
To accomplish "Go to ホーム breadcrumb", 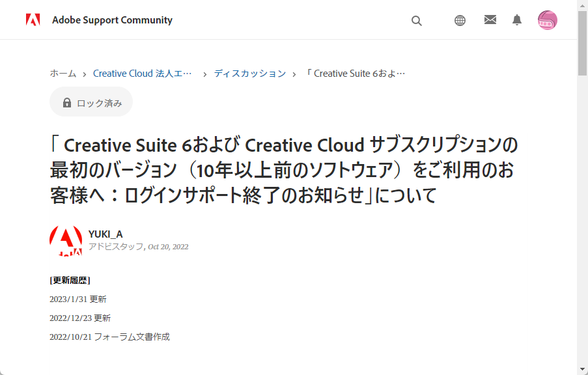I will click(63, 74).
